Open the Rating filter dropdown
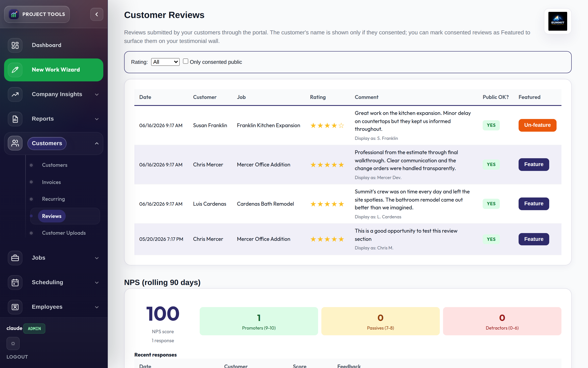 click(x=165, y=62)
